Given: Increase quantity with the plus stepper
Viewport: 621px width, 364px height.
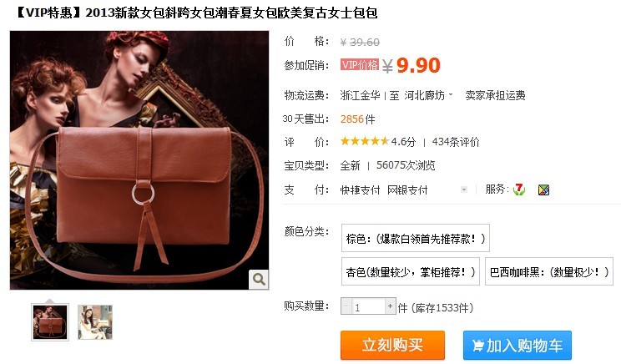Looking at the screenshot, I should pos(390,306).
